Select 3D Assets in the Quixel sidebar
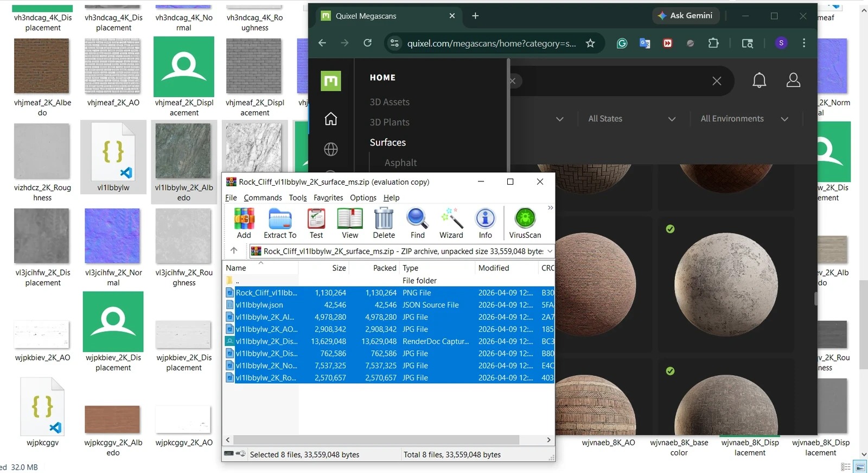The image size is (868, 473). [x=390, y=102]
